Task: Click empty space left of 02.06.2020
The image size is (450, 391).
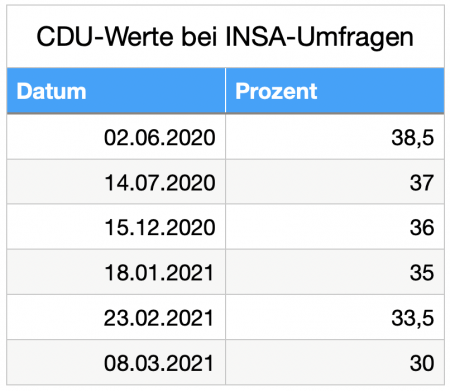Action: pyautogui.click(x=55, y=137)
